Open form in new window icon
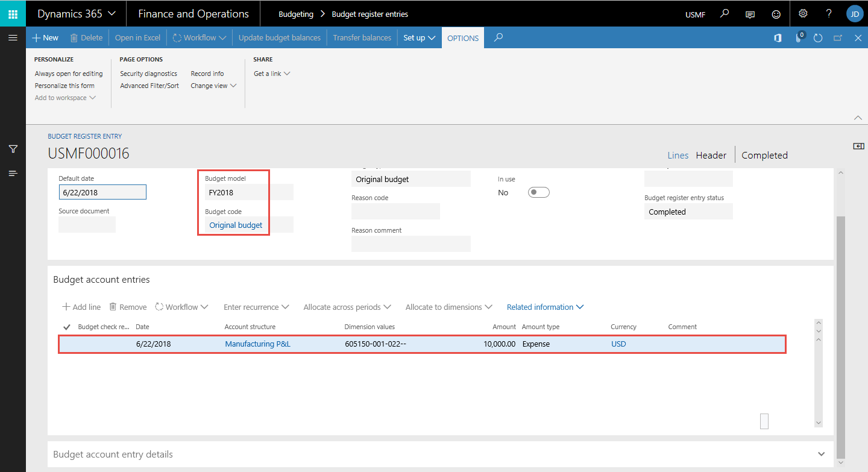The image size is (868, 472). pos(838,38)
